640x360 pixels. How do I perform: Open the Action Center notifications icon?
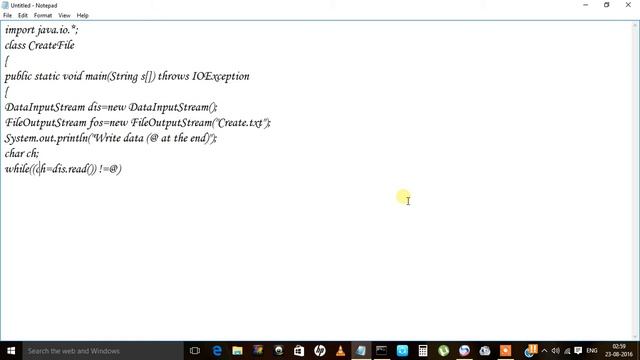click(x=578, y=351)
